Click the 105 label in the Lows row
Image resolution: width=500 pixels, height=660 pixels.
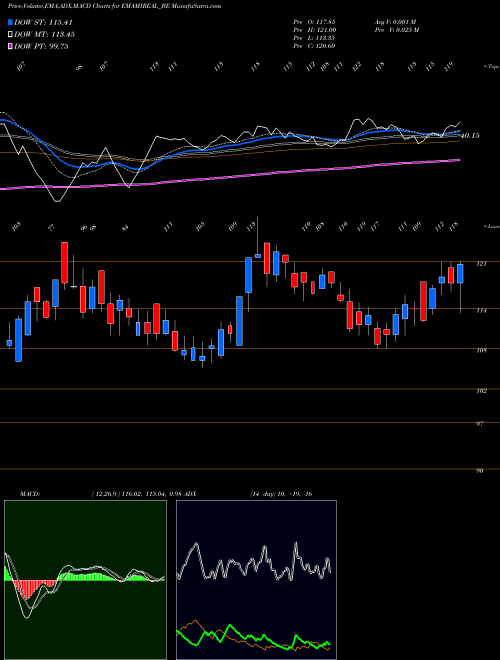(200, 227)
